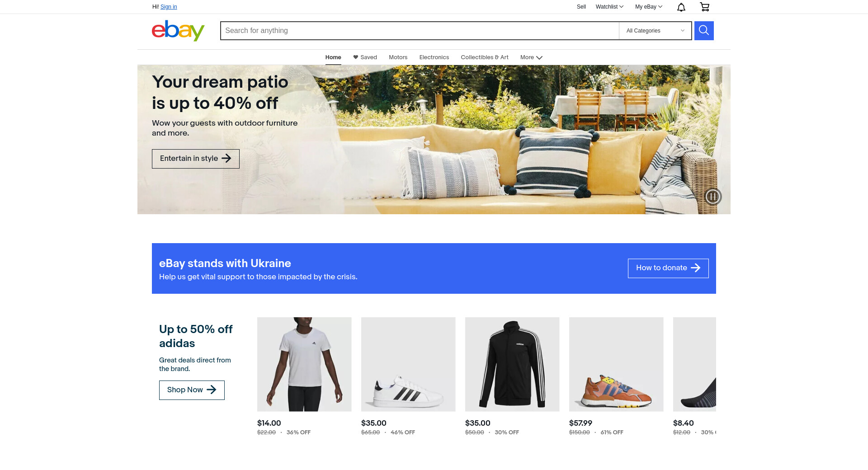Expand the Watchlist dropdown
Viewport: 868px width, 470px height.
coord(609,7)
